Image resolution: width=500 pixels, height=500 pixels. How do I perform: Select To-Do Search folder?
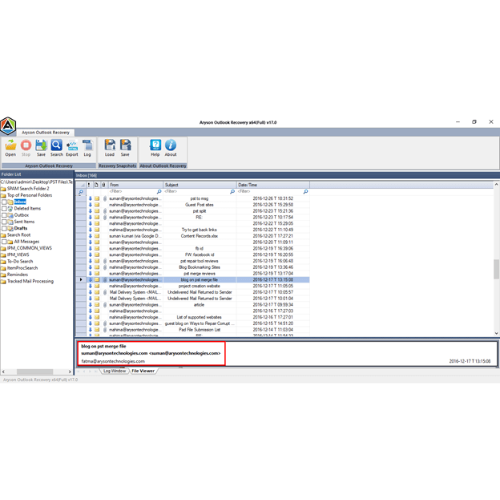tap(20, 261)
